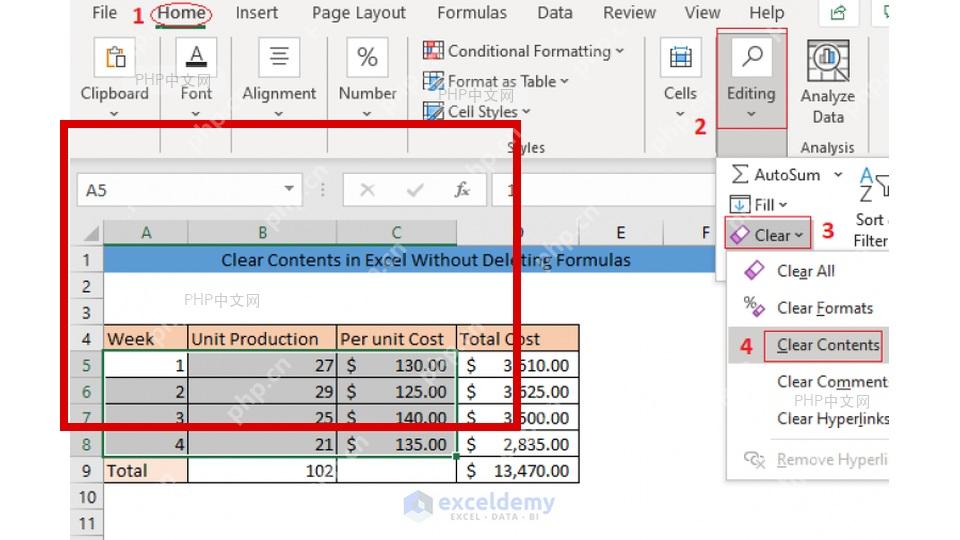Click the Unit Production cell with 27
This screenshot has height=540, width=960.
click(262, 366)
